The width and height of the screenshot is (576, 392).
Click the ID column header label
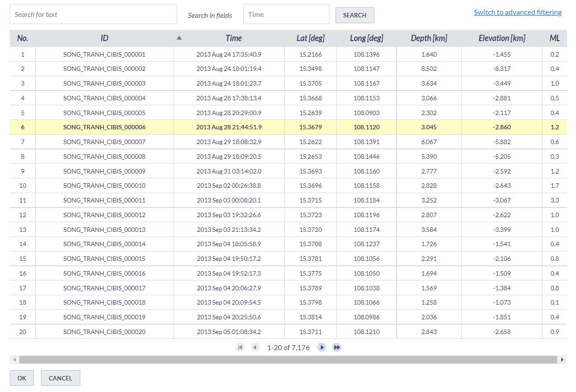[x=104, y=38]
